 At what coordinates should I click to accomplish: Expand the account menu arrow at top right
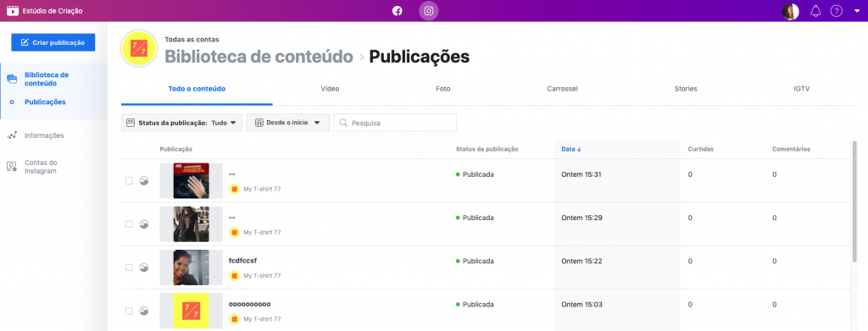[857, 11]
